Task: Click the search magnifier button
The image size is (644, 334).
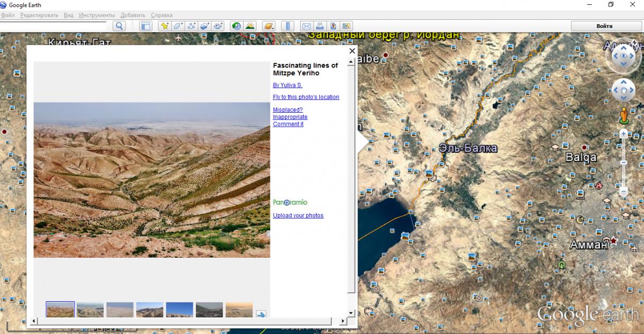Action: [119, 26]
